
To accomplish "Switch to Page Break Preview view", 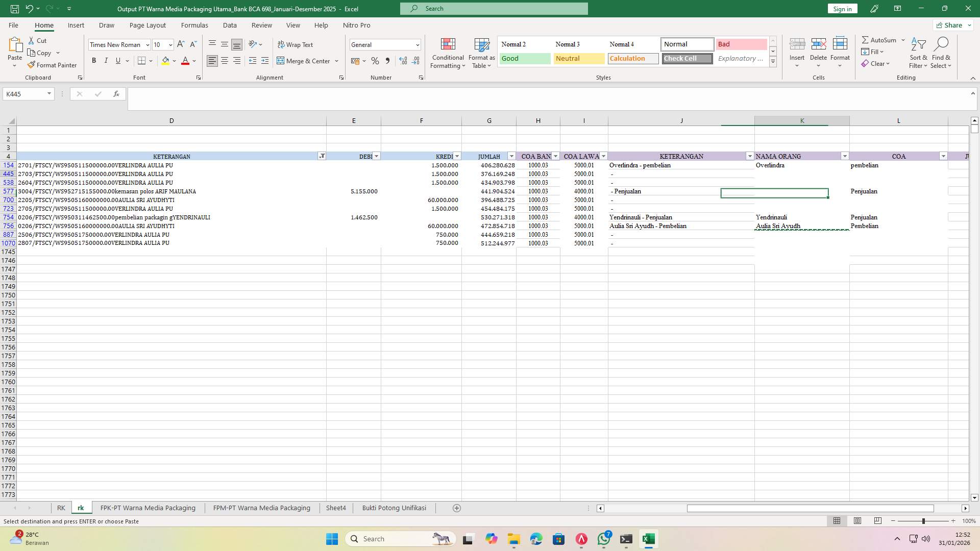I will pos(877,521).
